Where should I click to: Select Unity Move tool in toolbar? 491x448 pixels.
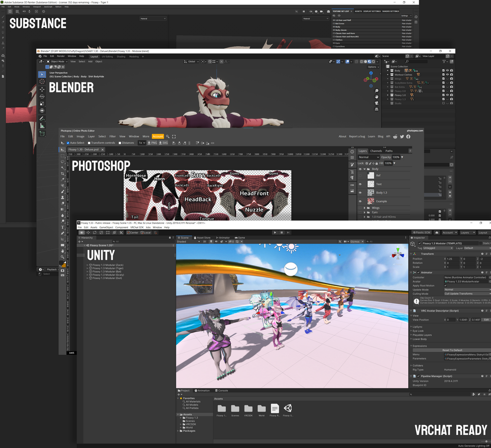pyautogui.click(x=88, y=232)
